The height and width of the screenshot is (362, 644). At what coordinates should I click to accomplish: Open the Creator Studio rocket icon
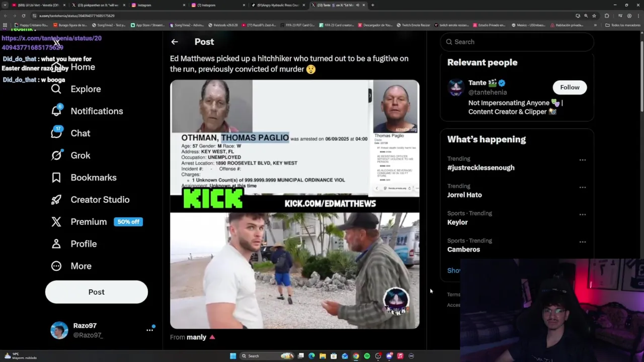coord(56,200)
